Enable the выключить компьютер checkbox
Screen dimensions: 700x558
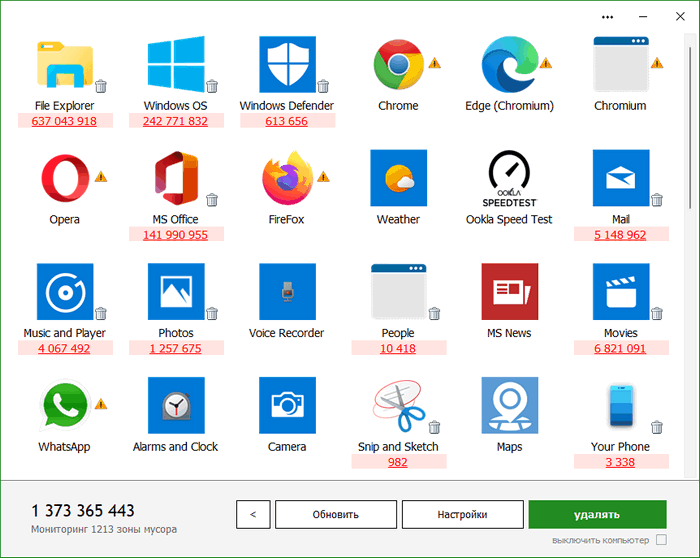coord(661,540)
